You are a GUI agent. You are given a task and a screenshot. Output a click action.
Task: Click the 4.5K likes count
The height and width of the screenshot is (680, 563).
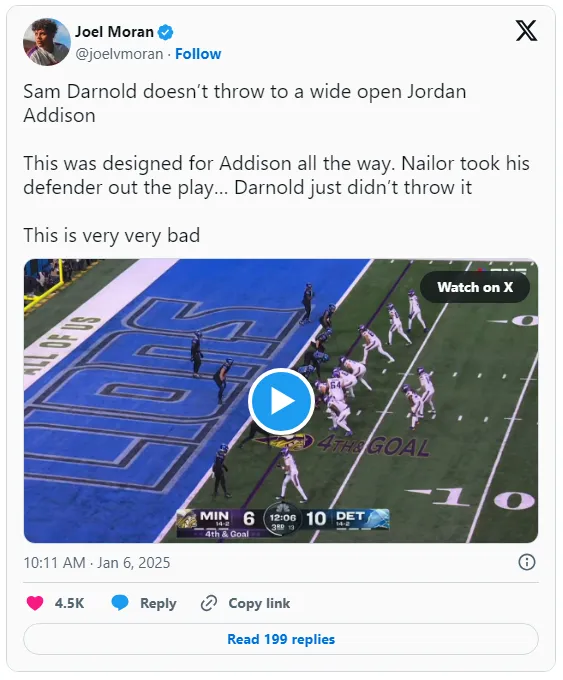pyautogui.click(x=69, y=604)
